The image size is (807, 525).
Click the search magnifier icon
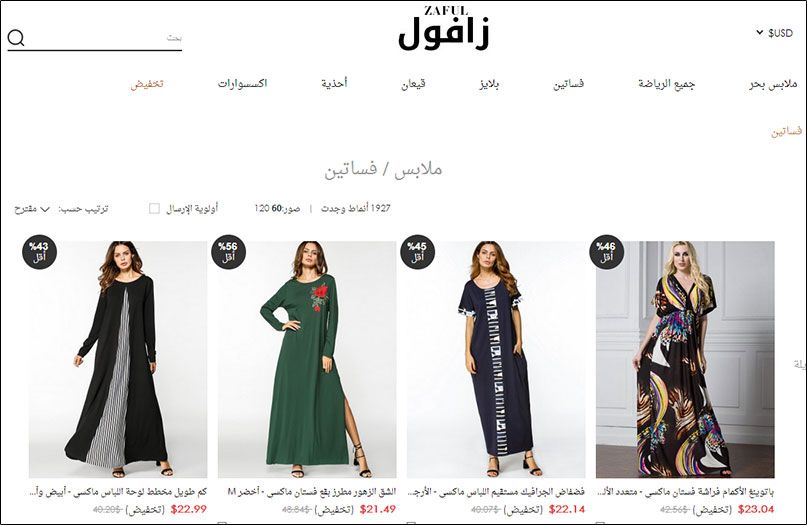point(16,38)
